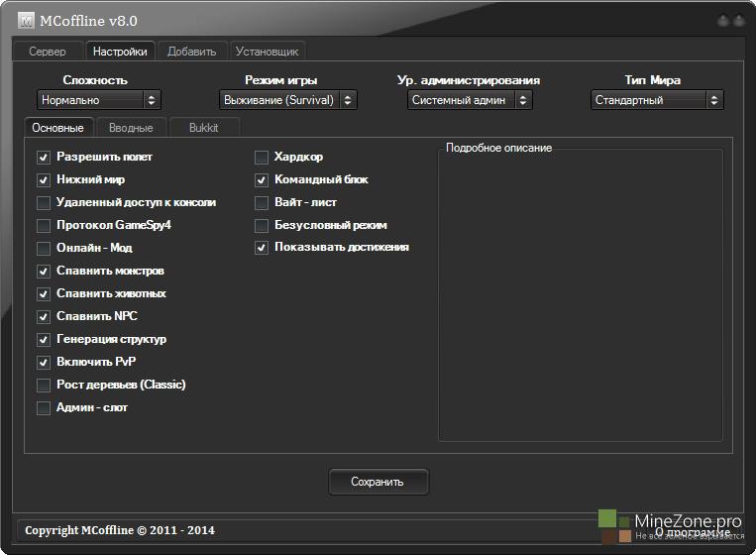Choose world type from Тип Мира dropdown
756x555 pixels.
(657, 100)
